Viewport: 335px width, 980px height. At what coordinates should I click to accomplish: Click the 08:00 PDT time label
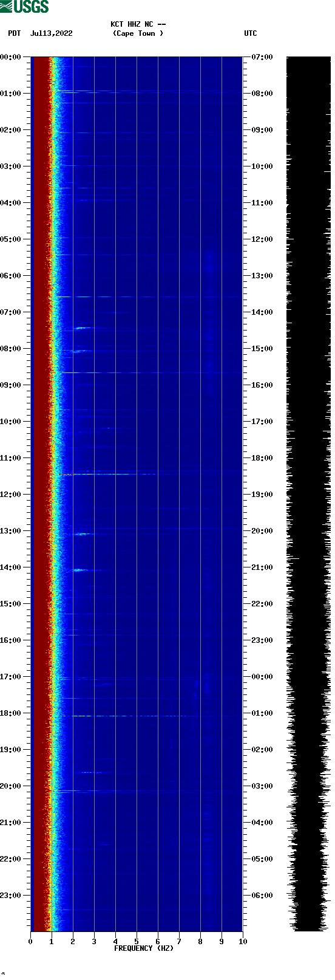[11, 349]
